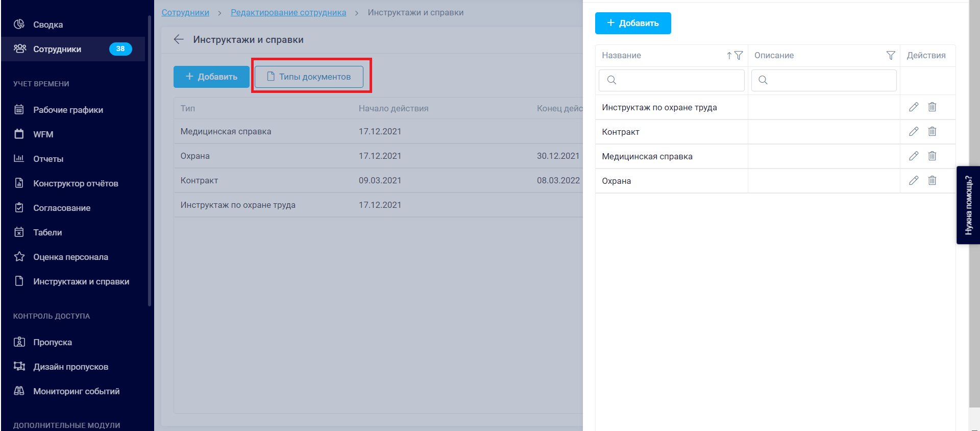This screenshot has height=431, width=980.
Task: Delete the Охрана document type
Action: click(x=932, y=180)
